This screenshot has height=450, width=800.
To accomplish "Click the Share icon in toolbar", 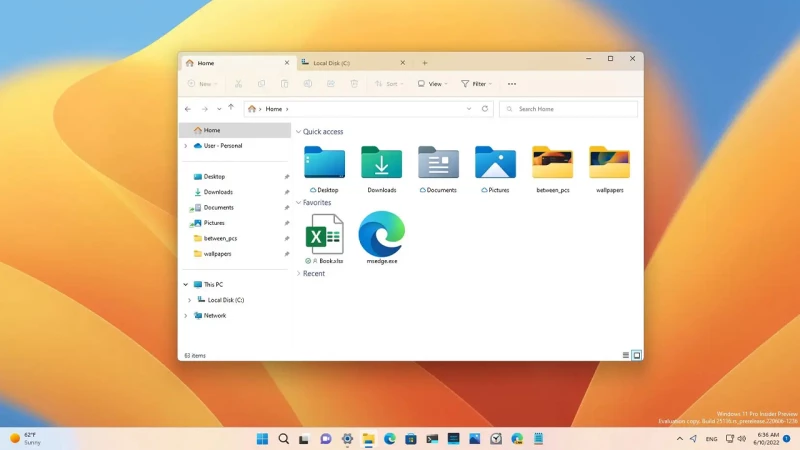I will click(x=331, y=84).
